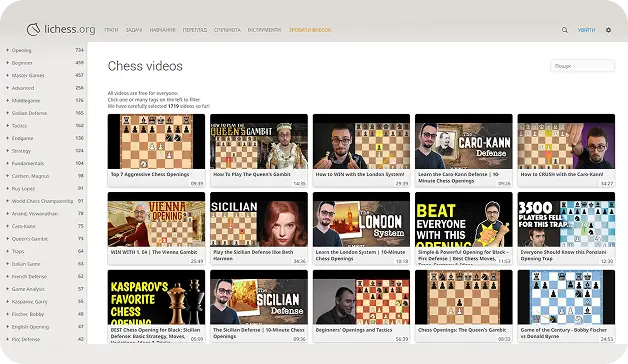This screenshot has height=364, width=628.
Task: Click the lichess.org site name text
Action: pyautogui.click(x=70, y=29)
